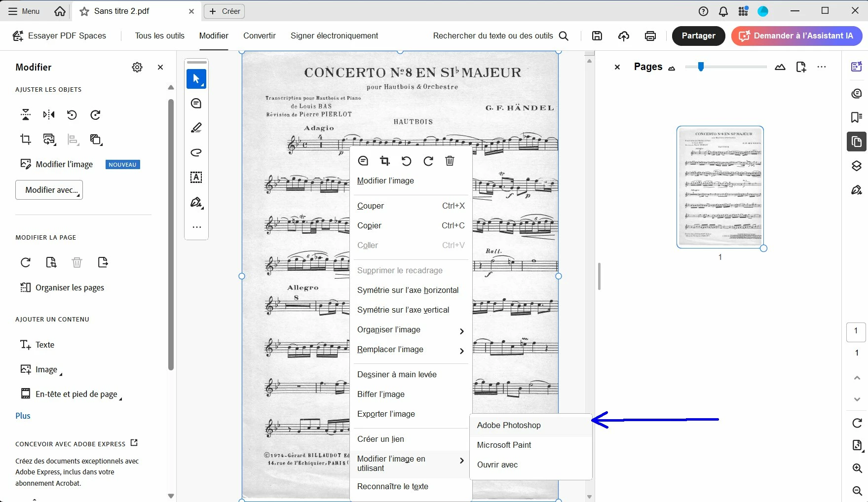Click zoom in magnifier on right rail
The width and height of the screenshot is (868, 502).
(x=857, y=468)
